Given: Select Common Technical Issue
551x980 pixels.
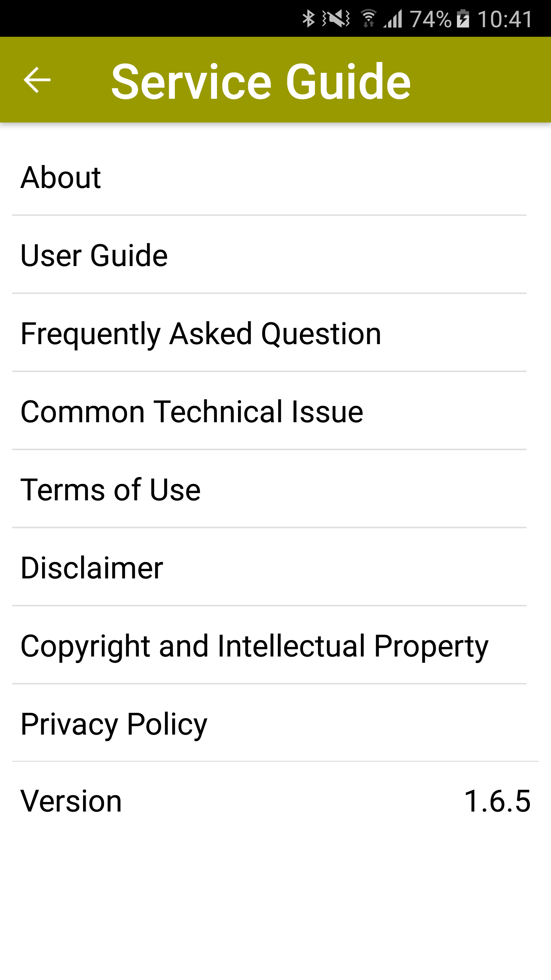Looking at the screenshot, I should coord(192,412).
